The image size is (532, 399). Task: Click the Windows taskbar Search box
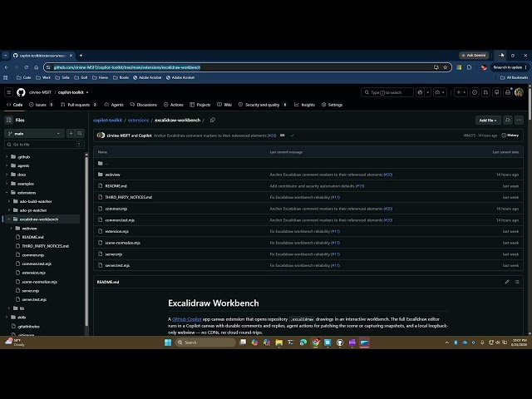[205, 342]
